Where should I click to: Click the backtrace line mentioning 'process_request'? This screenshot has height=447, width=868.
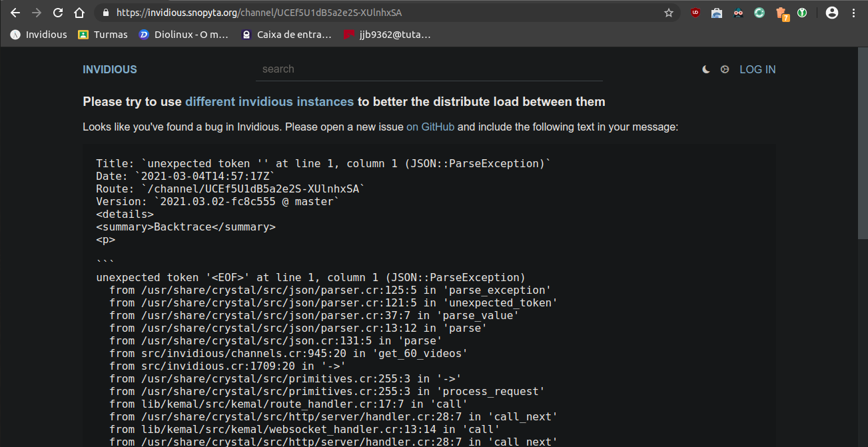[327, 391]
